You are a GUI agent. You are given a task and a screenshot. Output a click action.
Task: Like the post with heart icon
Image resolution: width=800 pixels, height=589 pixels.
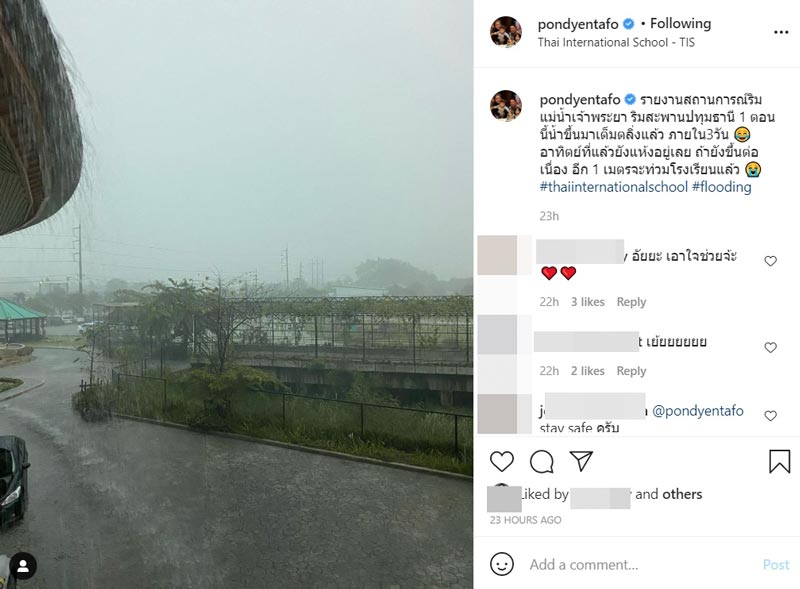click(502, 461)
